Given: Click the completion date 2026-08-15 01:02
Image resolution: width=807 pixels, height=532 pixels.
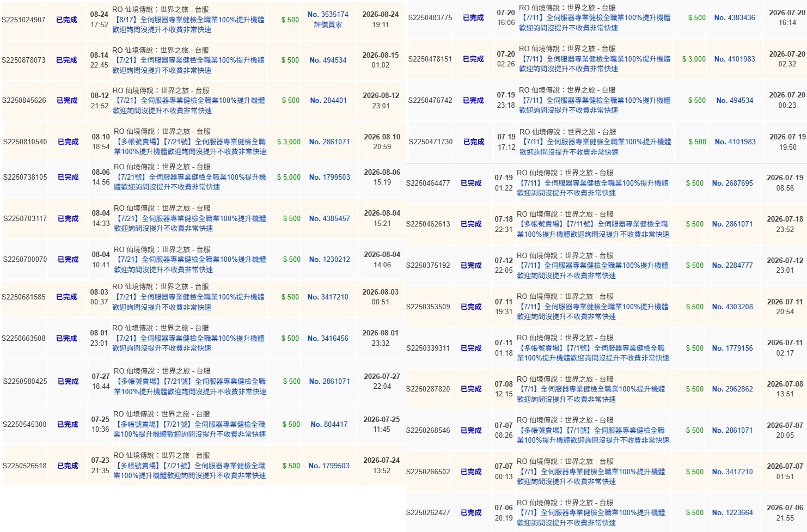Looking at the screenshot, I should tap(381, 60).
